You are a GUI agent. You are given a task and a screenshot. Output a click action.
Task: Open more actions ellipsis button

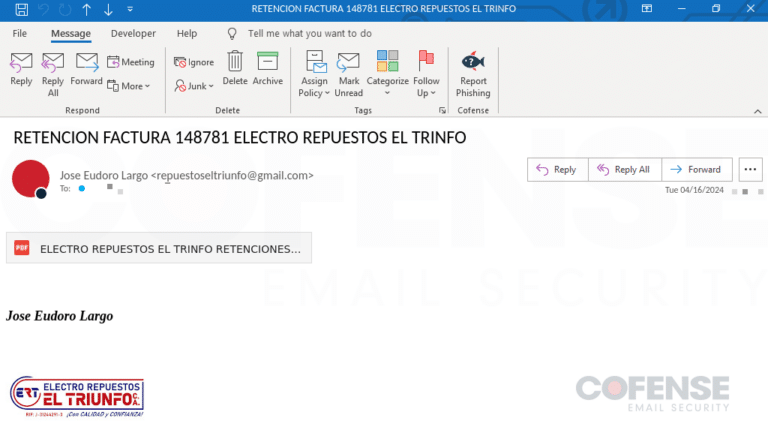(x=750, y=169)
